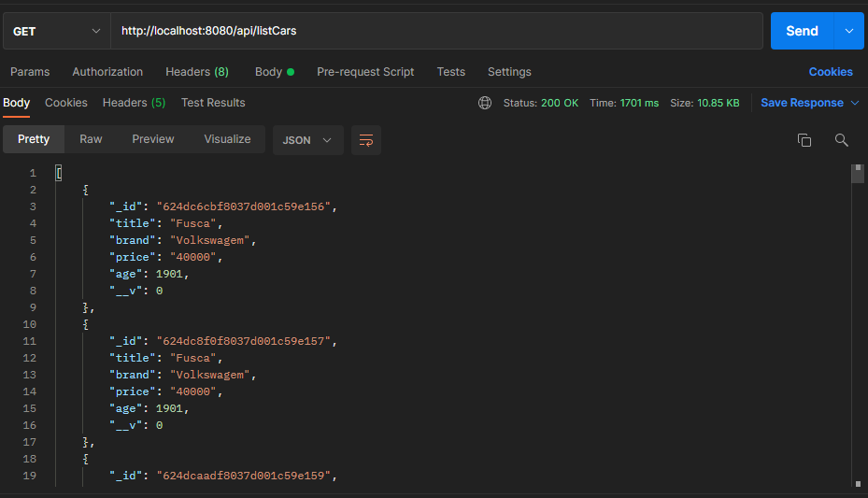Click the id value ending e157
This screenshot has height=498, width=868.
[x=244, y=341]
